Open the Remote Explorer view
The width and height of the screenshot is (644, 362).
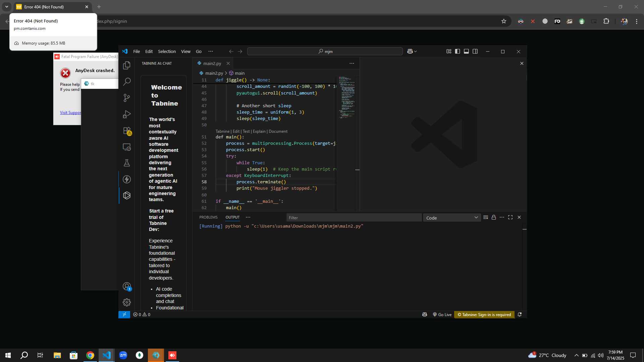[x=127, y=147]
